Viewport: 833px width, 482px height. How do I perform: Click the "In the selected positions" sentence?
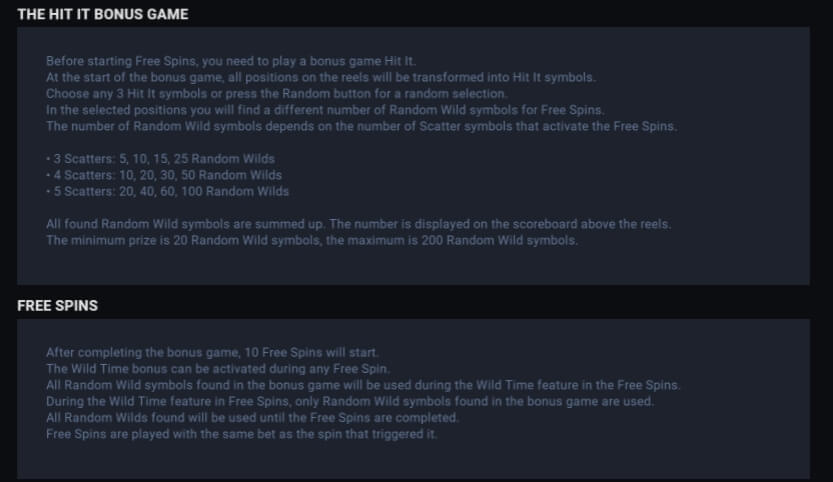pyautogui.click(x=324, y=110)
